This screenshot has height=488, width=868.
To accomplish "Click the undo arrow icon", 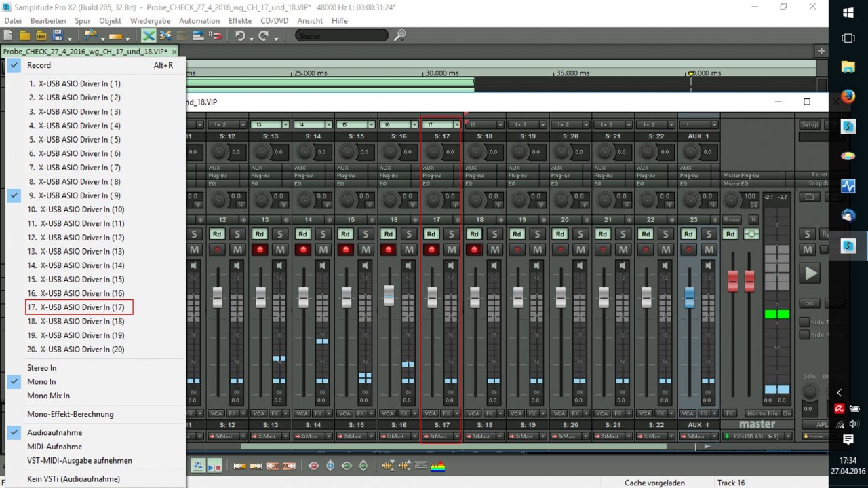I will 239,35.
